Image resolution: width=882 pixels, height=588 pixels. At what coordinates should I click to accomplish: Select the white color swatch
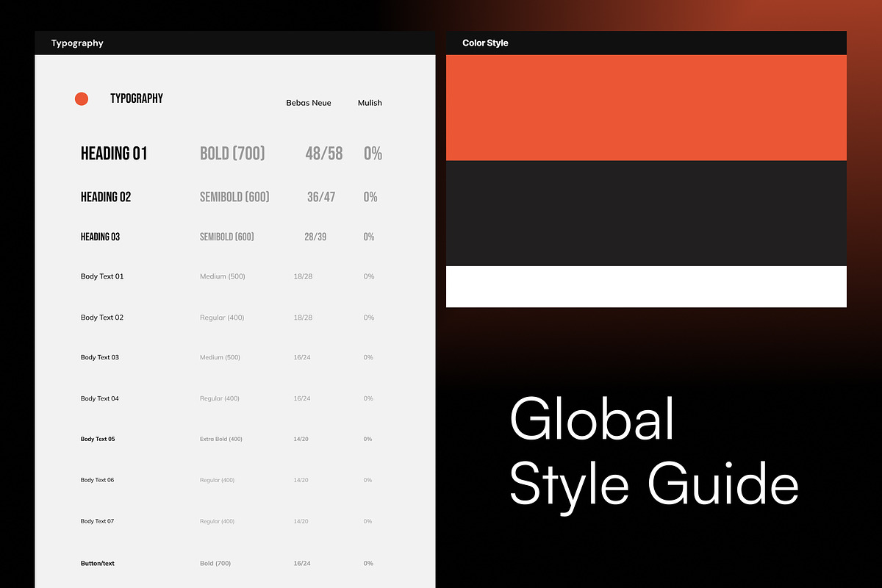(x=646, y=287)
